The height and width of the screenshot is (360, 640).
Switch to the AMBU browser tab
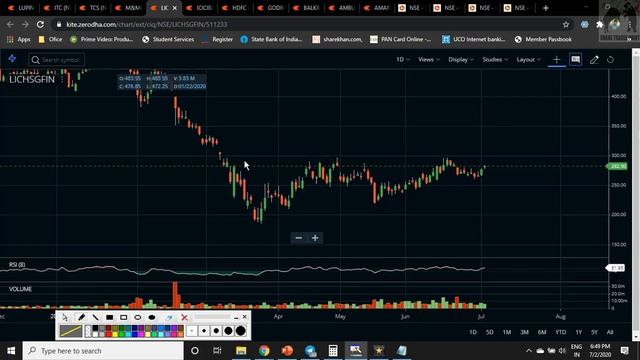pyautogui.click(x=342, y=8)
